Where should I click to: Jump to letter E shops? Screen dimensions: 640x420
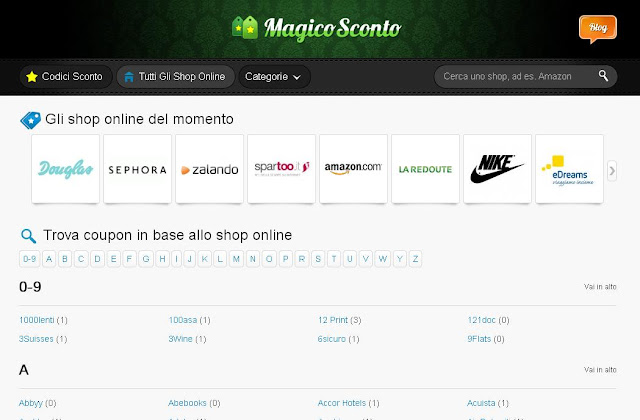[113, 259]
